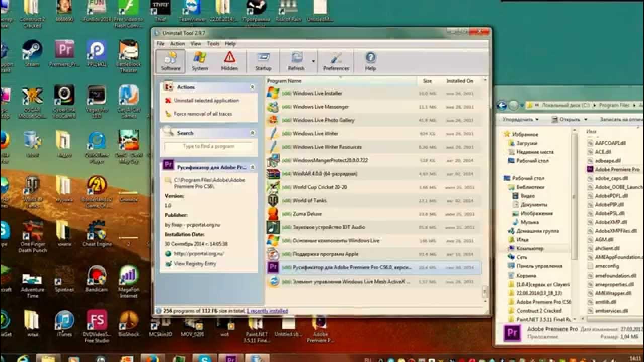
Task: Select Панель управления in Explorer tree
Action: 535,266
